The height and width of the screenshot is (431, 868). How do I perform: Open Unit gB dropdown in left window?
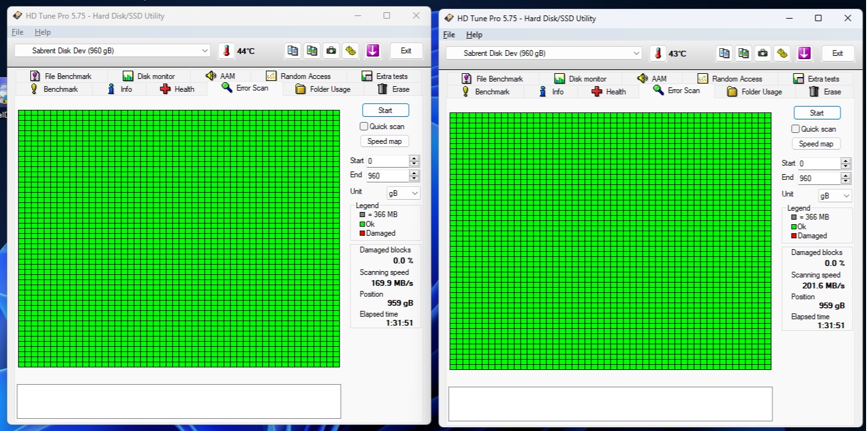[403, 193]
